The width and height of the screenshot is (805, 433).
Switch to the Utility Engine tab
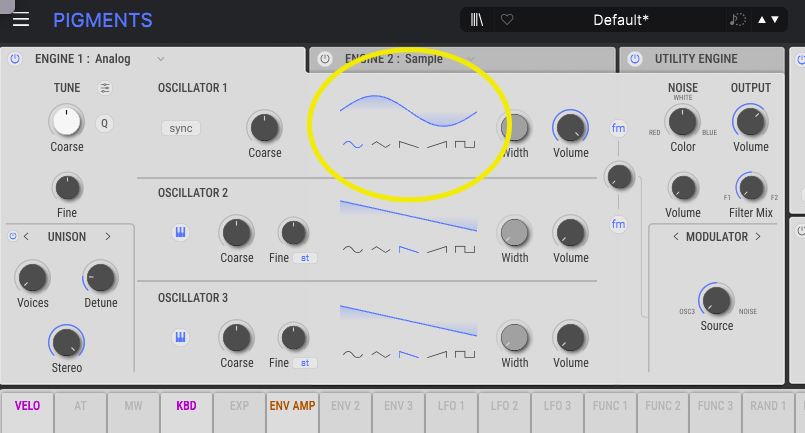(696, 59)
